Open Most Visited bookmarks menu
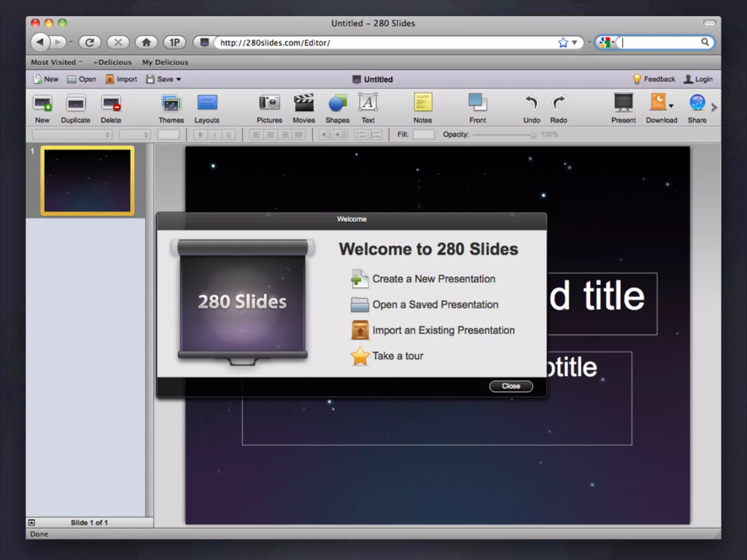The height and width of the screenshot is (560, 747). tap(57, 62)
